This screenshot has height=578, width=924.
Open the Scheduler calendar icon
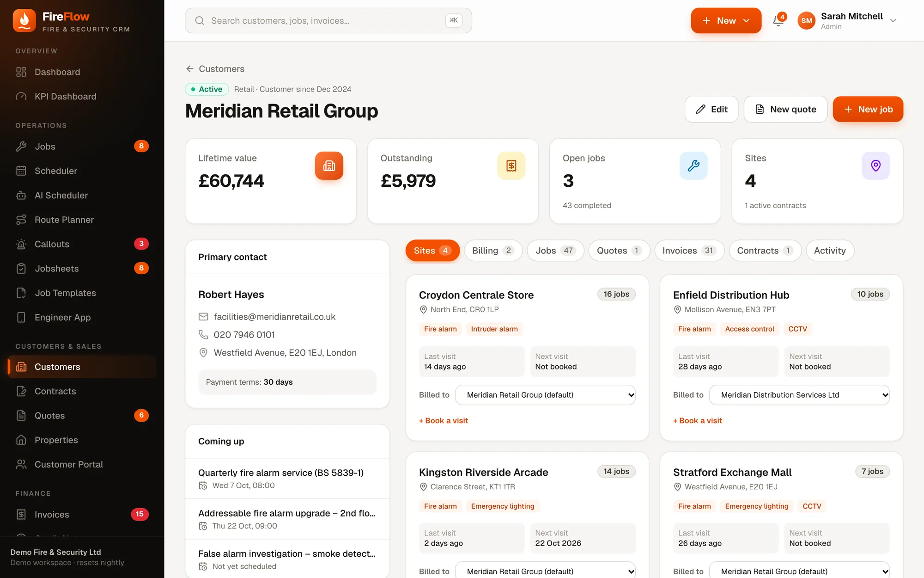21,171
